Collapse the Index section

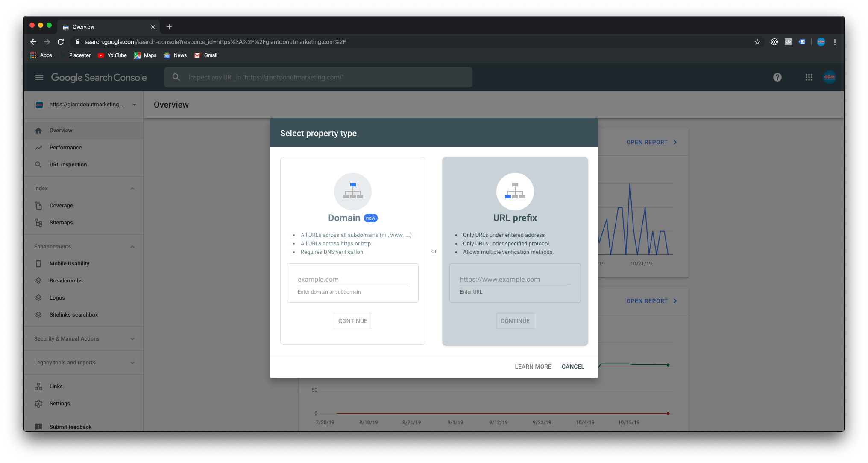click(132, 189)
